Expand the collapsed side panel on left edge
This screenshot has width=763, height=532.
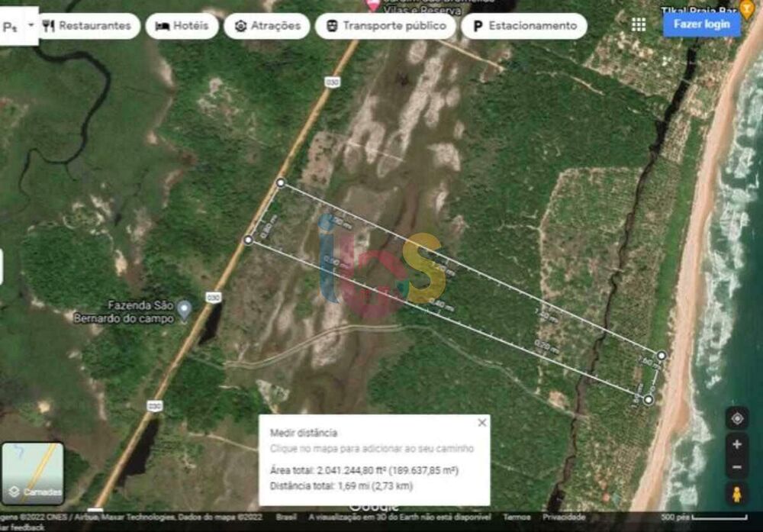pos(2,267)
